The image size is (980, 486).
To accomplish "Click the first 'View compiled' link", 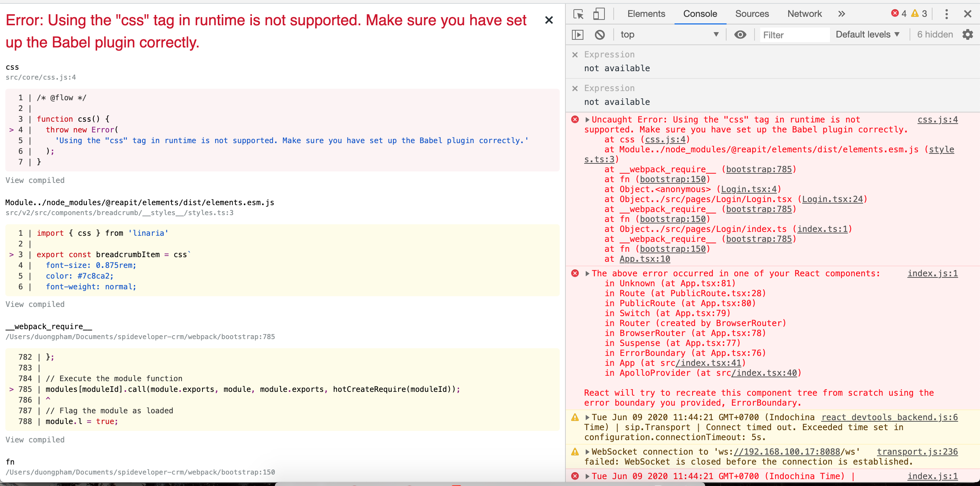I will point(35,180).
